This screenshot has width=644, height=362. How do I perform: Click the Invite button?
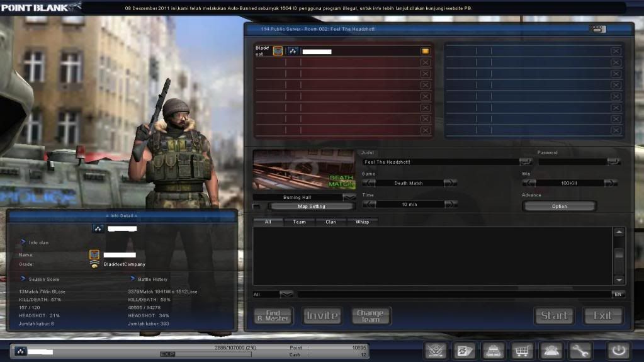tap(322, 315)
